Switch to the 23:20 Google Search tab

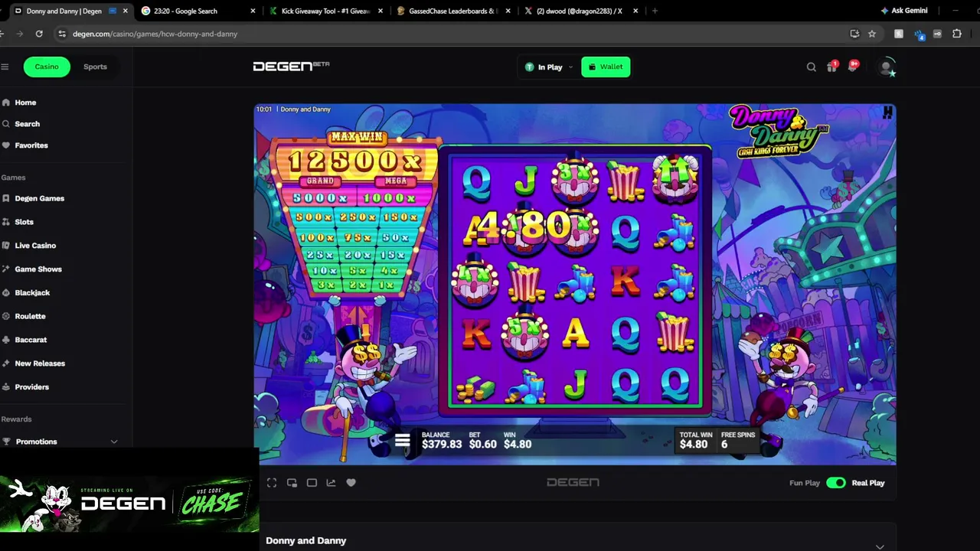(x=198, y=11)
